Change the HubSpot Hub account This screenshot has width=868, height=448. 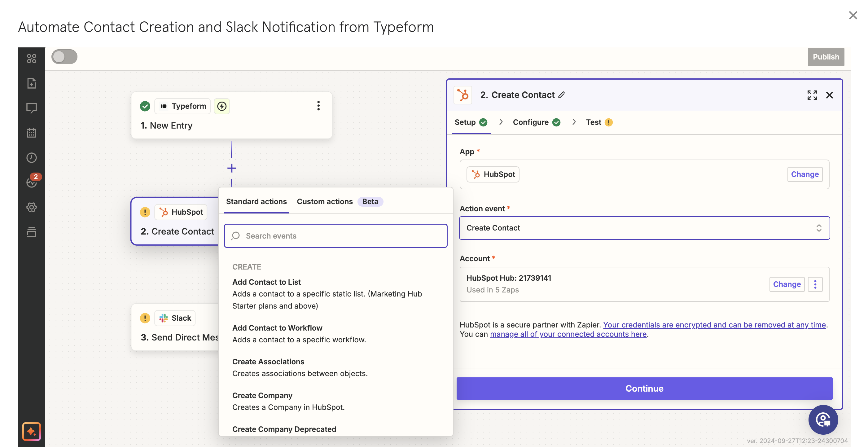tap(787, 284)
